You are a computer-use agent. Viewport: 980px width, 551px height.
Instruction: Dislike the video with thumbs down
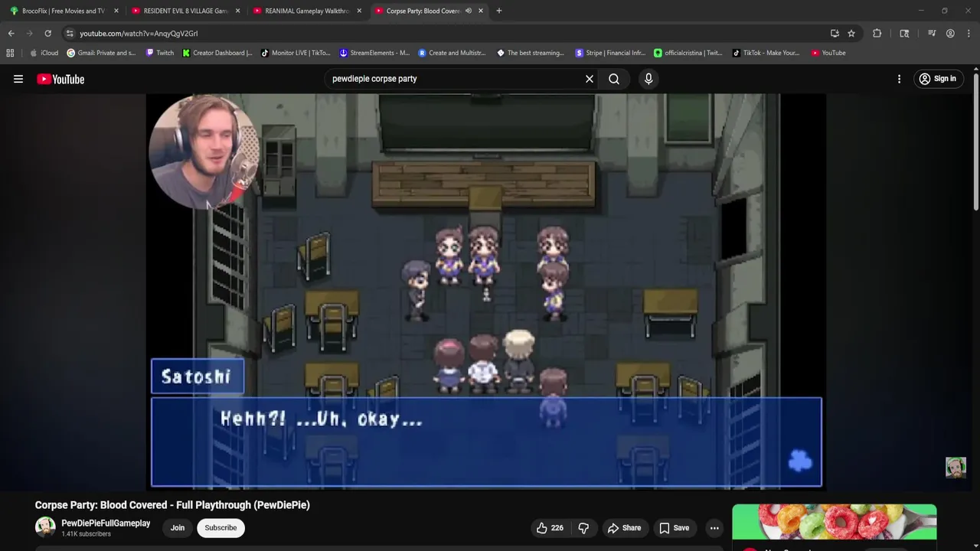pyautogui.click(x=583, y=528)
